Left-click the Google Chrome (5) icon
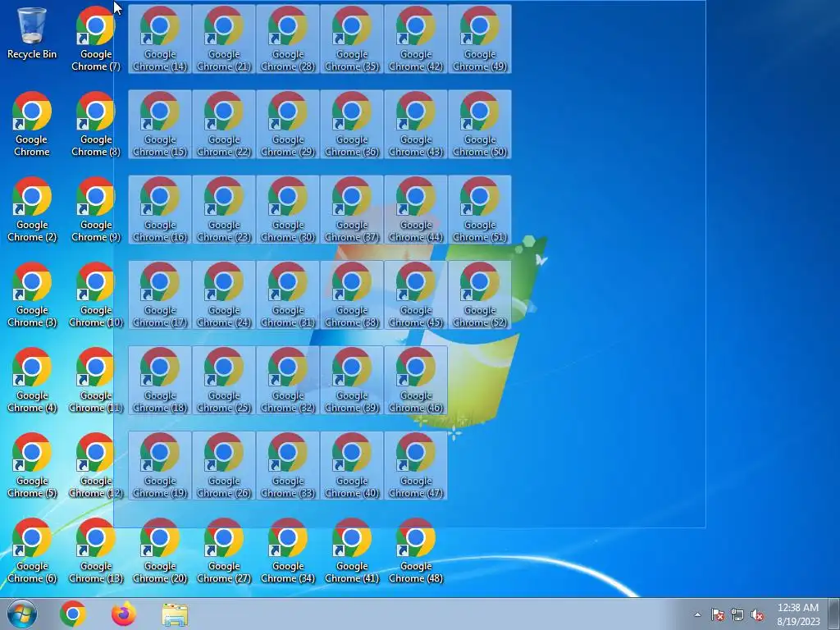 (32, 465)
